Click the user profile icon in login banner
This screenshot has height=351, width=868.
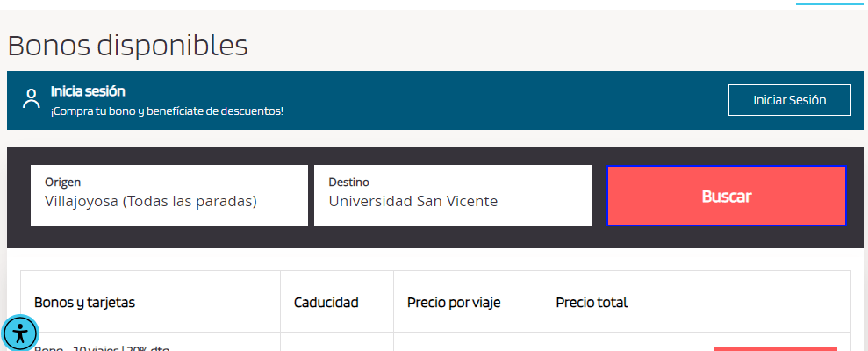tap(32, 98)
